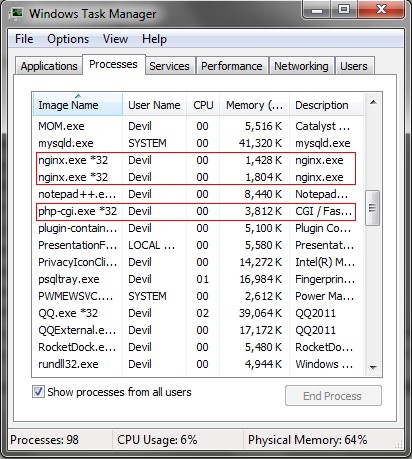Click the scrollbar up arrow

point(373,102)
